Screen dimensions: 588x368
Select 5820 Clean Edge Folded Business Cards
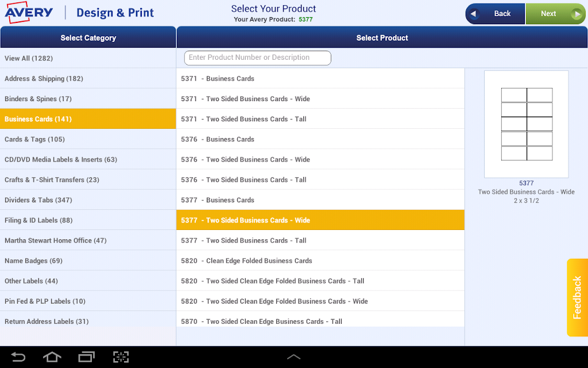pyautogui.click(x=320, y=261)
